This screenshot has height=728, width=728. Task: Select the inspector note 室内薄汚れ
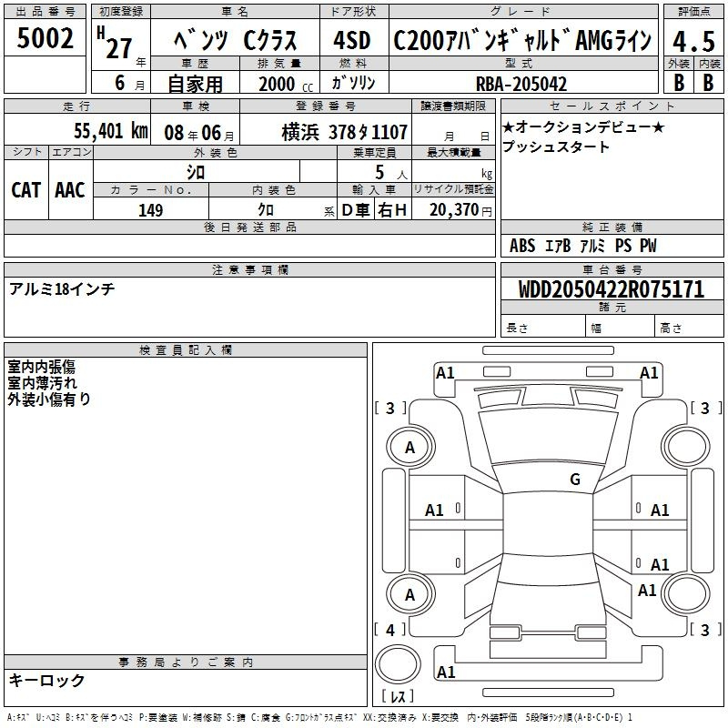[42, 383]
